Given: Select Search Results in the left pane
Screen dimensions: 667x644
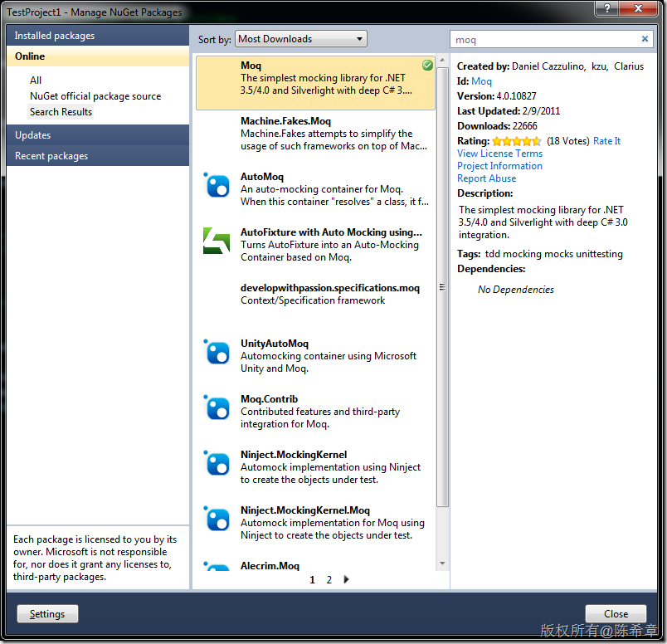Looking at the screenshot, I should tap(61, 112).
